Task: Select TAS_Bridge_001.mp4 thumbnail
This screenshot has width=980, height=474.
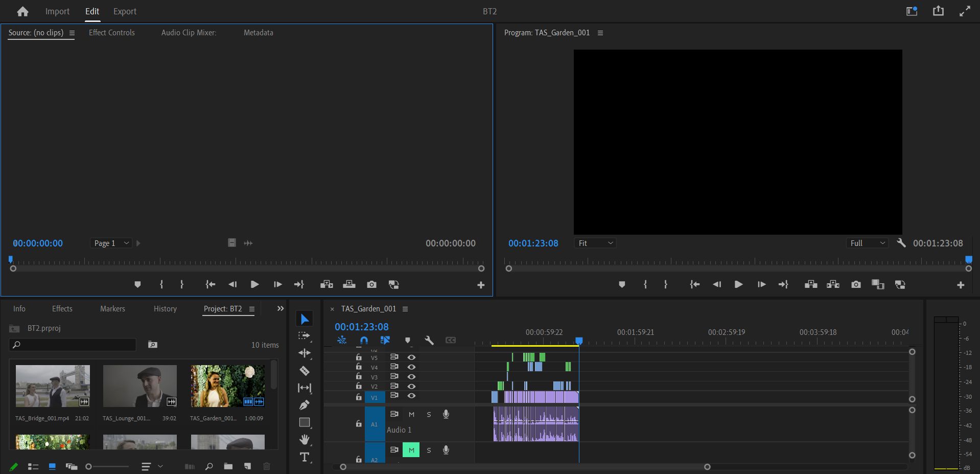Action: point(53,386)
